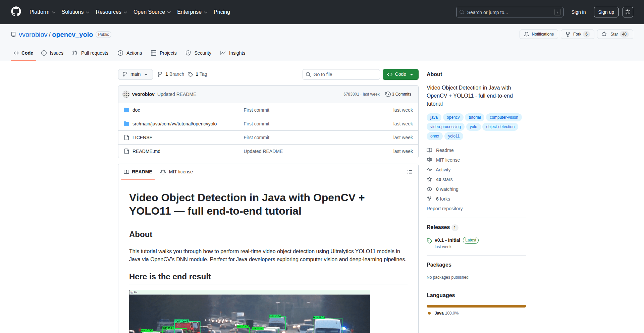The height and width of the screenshot is (333, 644).
Task: View all 3 Commits
Action: point(398,94)
